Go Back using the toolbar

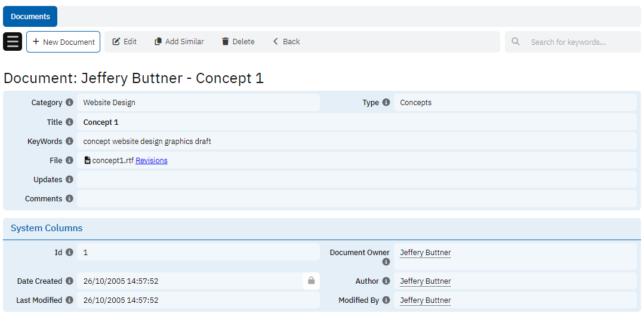click(286, 42)
